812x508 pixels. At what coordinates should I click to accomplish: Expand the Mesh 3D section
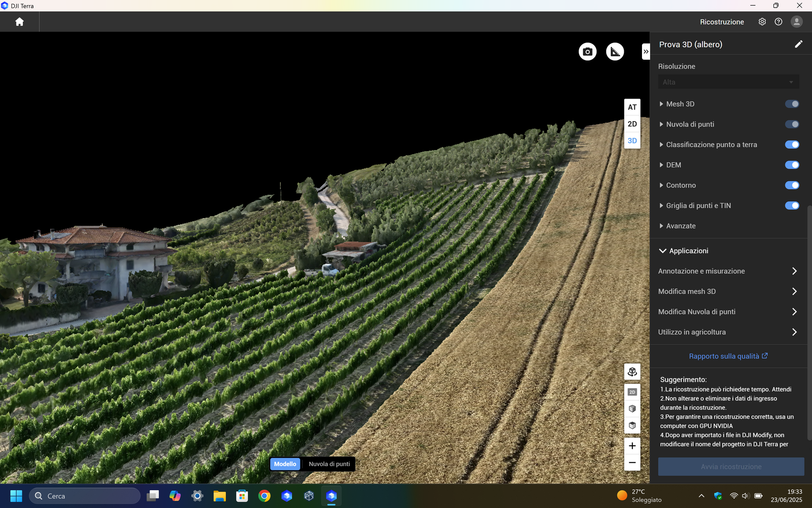coord(661,104)
